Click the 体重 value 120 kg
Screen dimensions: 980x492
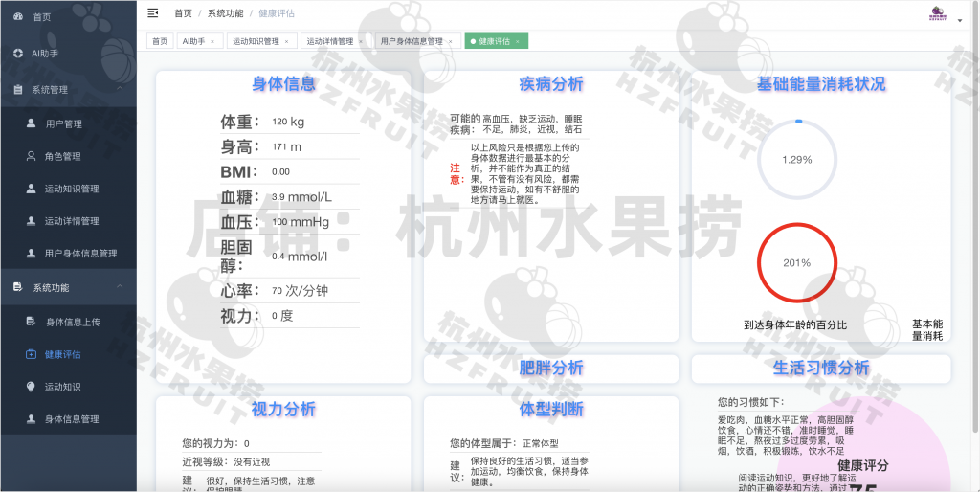coord(288,122)
